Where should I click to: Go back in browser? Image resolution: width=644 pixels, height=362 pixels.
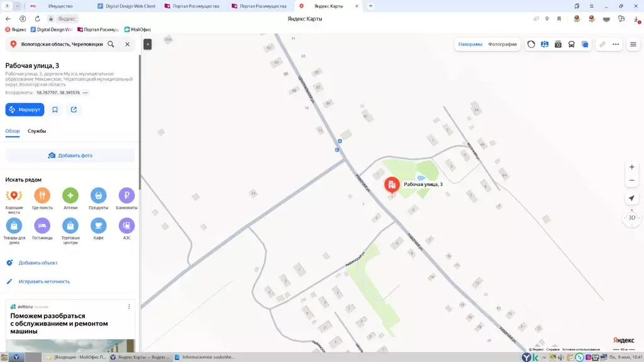click(8, 19)
